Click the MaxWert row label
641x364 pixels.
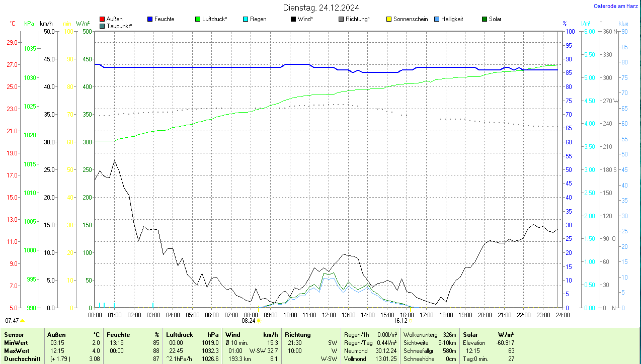click(17, 350)
